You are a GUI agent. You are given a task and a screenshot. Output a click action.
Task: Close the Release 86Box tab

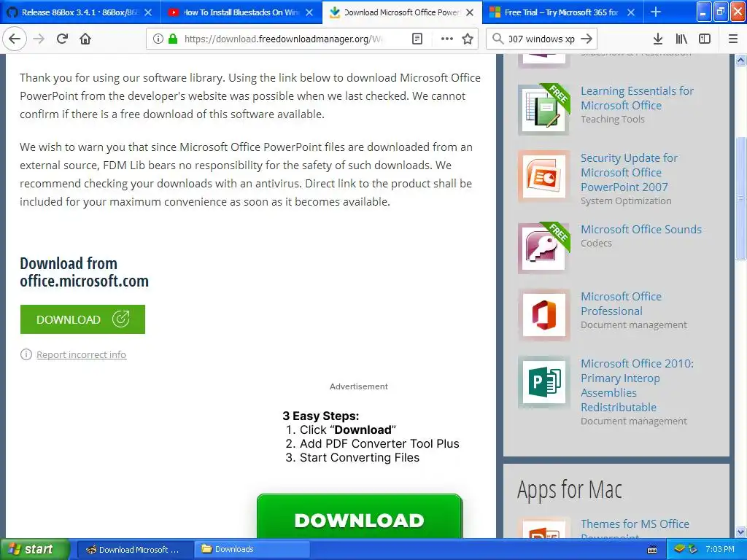(x=148, y=12)
